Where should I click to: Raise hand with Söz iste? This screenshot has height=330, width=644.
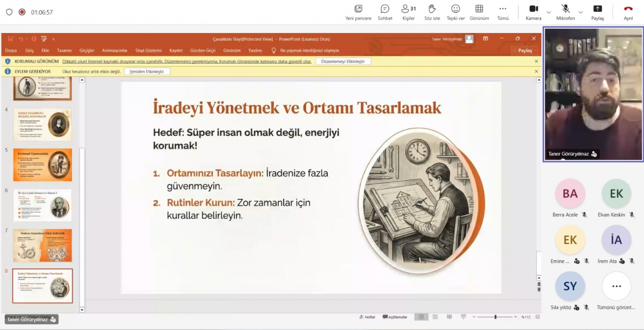click(432, 9)
